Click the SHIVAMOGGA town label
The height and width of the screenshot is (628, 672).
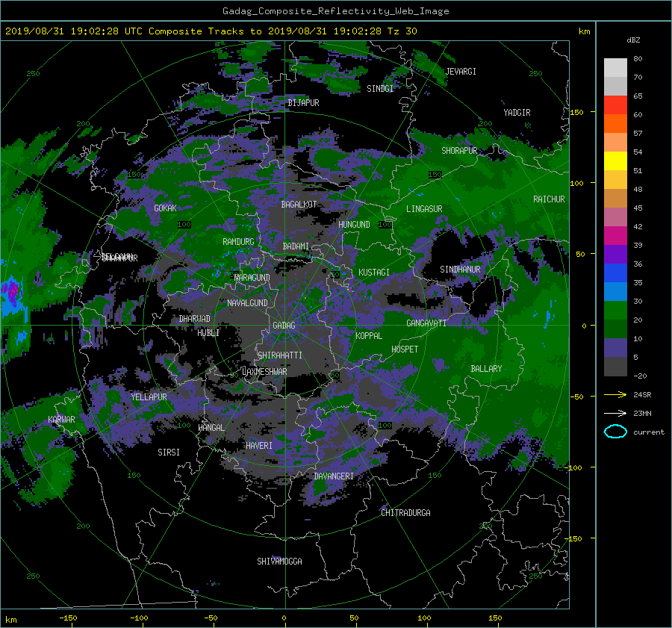click(279, 562)
